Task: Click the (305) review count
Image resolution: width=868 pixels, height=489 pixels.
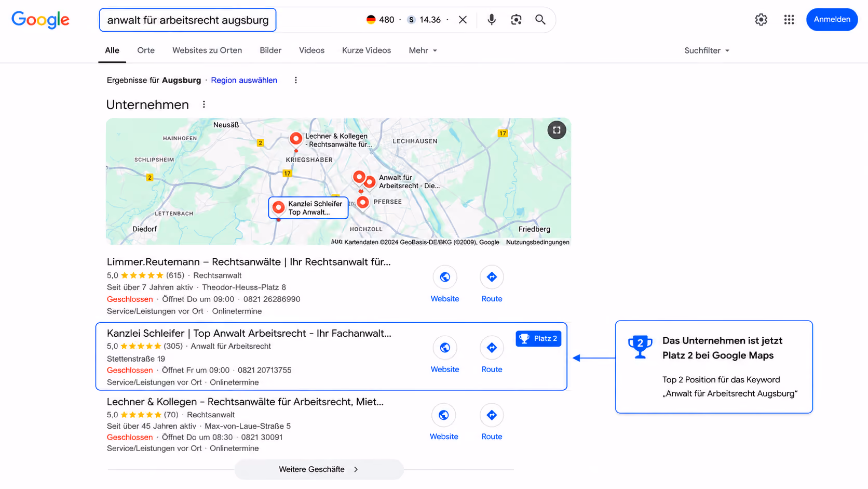Action: (x=173, y=346)
